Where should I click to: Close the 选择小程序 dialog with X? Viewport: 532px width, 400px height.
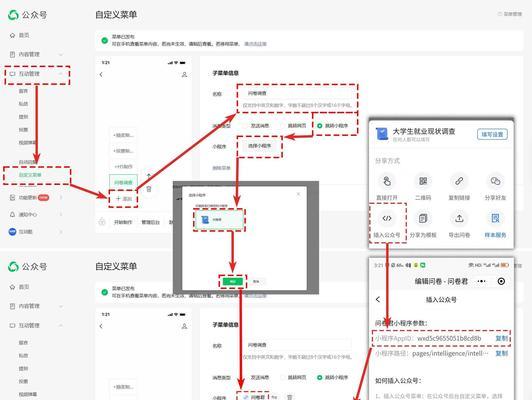[x=298, y=194]
